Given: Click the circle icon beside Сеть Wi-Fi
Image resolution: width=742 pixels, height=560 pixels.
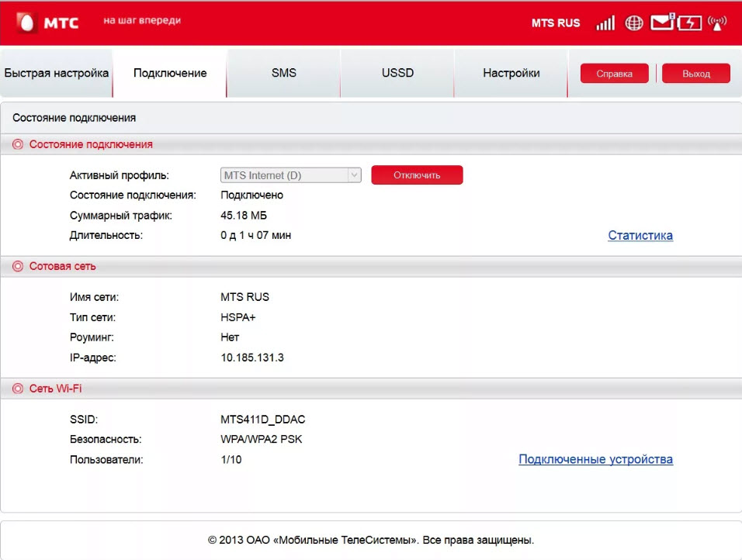Looking at the screenshot, I should [18, 389].
